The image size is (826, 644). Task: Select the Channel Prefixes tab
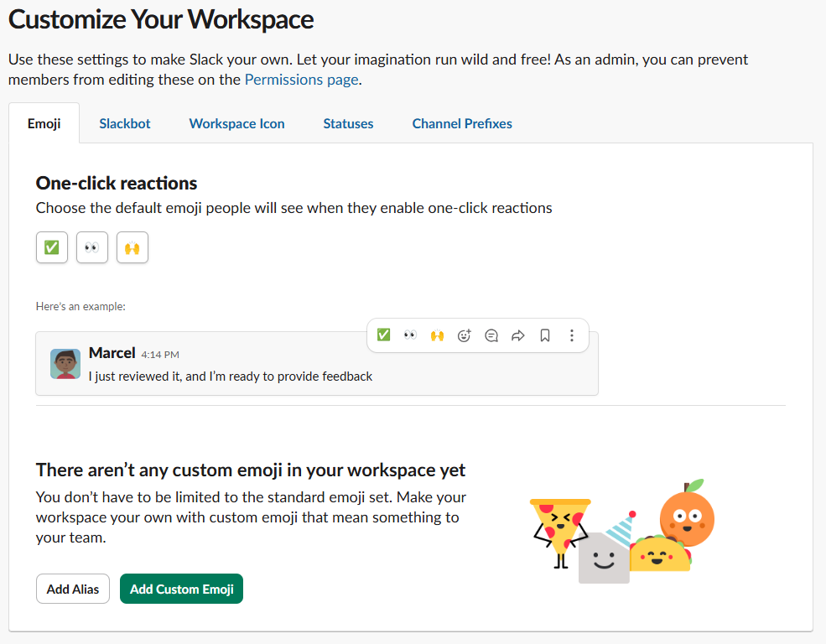pyautogui.click(x=462, y=123)
